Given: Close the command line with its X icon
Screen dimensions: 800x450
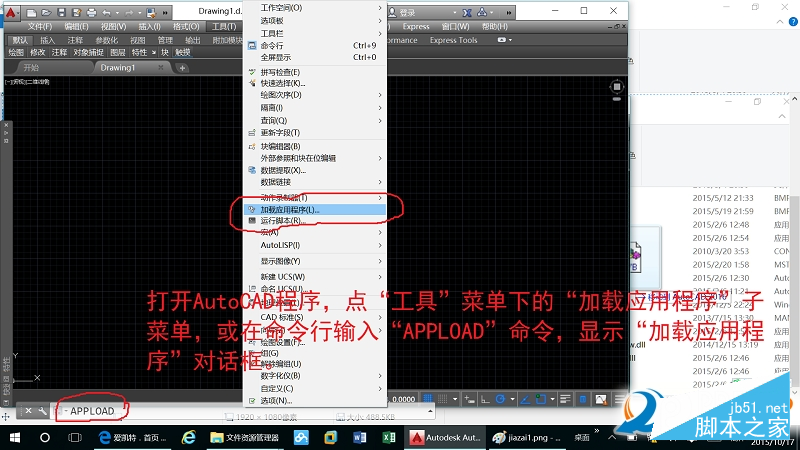Looking at the screenshot, I should (x=29, y=411).
